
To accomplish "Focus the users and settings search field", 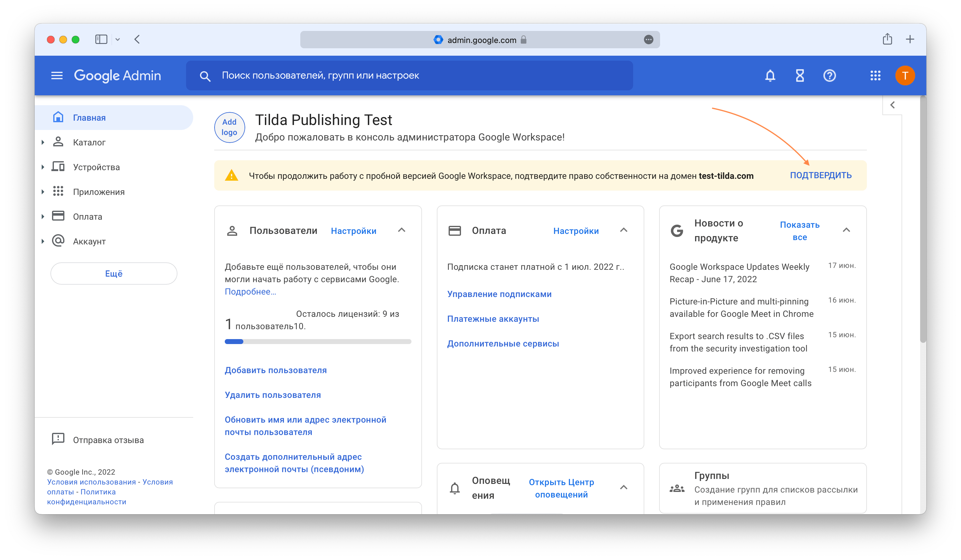I will (409, 75).
